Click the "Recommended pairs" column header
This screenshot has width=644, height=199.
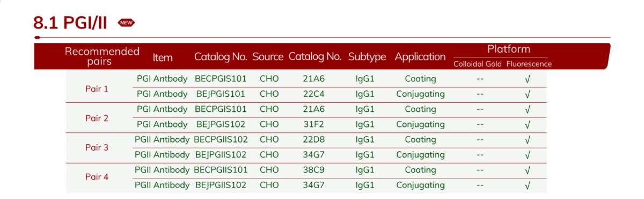[102, 56]
